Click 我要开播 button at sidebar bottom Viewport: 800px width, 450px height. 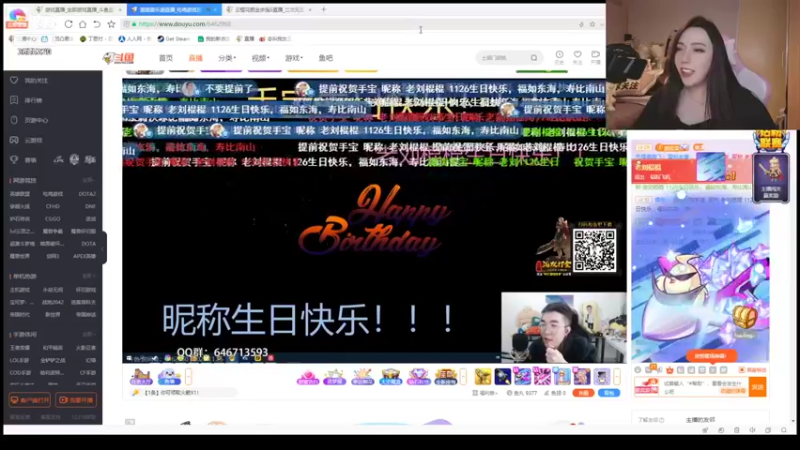(x=76, y=400)
